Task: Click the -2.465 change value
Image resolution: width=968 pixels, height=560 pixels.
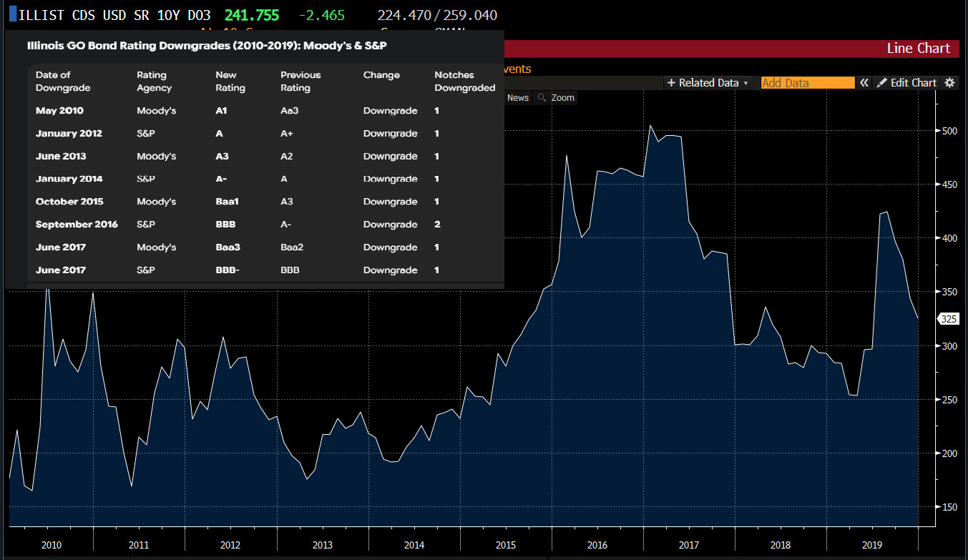Action: (x=321, y=15)
